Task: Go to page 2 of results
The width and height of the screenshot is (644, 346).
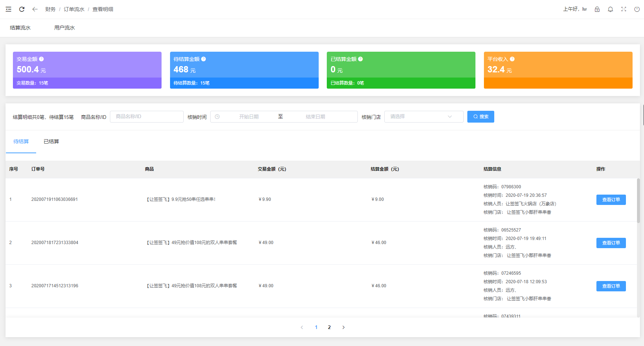Action: click(329, 327)
